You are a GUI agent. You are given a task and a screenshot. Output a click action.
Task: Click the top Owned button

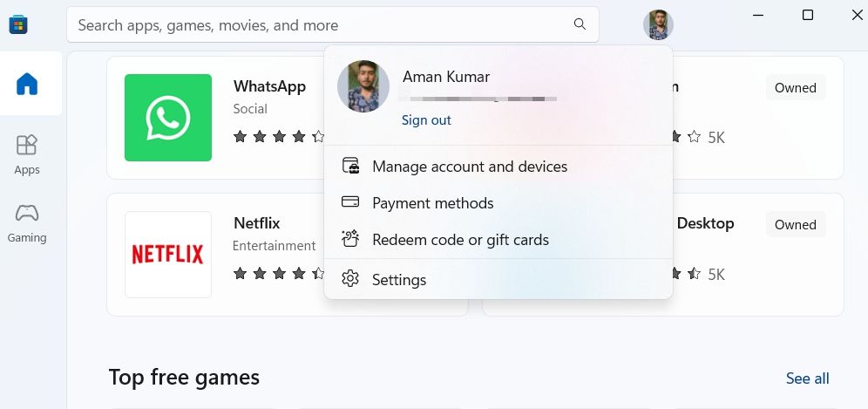pos(796,87)
